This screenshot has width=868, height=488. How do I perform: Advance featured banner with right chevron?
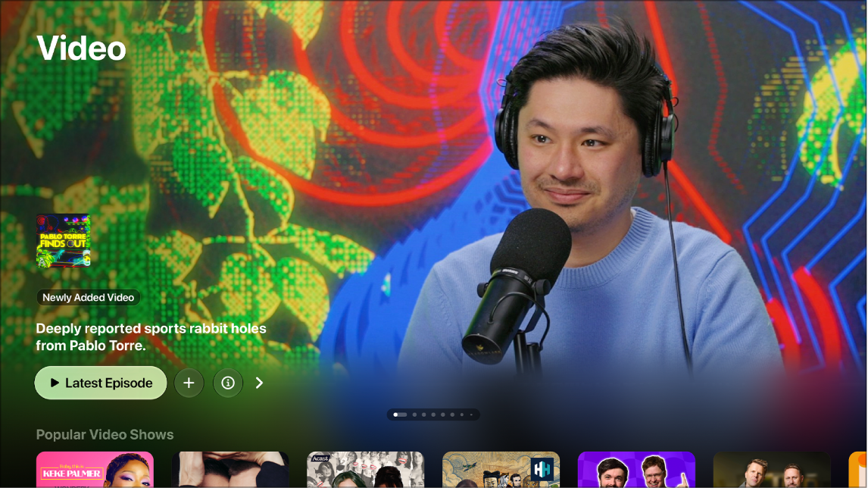click(259, 383)
